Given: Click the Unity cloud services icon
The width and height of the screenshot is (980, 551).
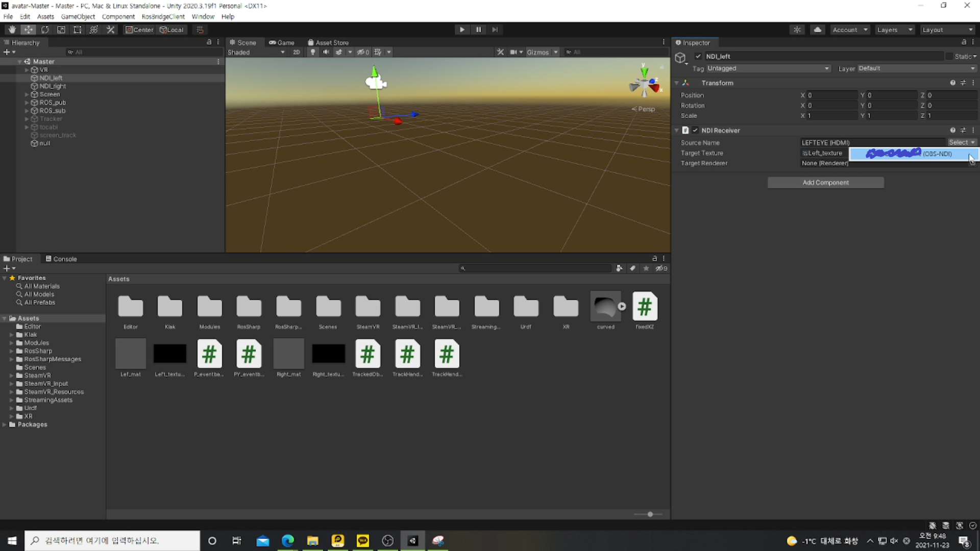Looking at the screenshot, I should coord(818,29).
